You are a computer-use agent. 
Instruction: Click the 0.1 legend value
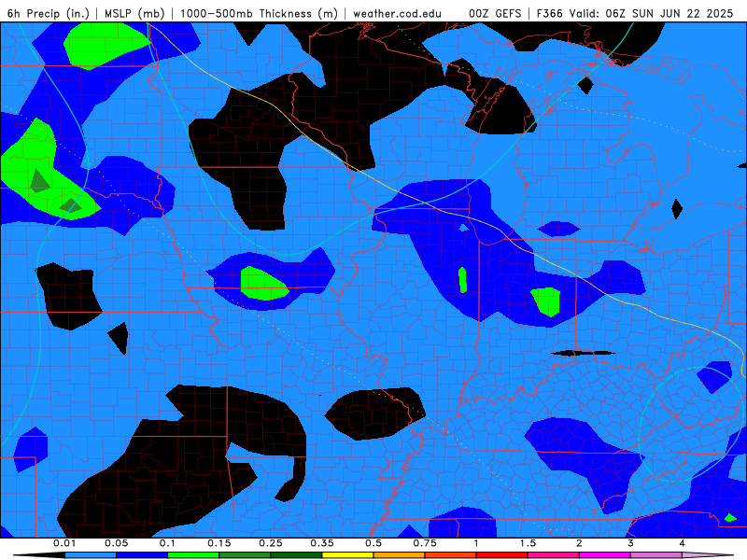(168, 543)
